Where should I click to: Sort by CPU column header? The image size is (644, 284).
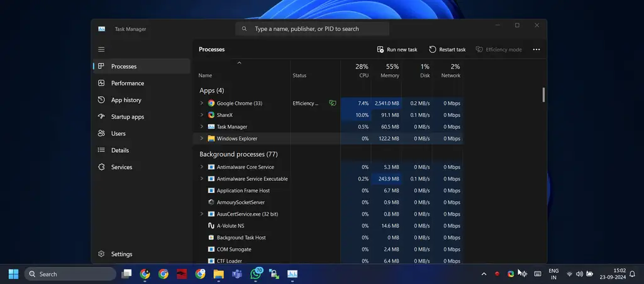[356, 70]
